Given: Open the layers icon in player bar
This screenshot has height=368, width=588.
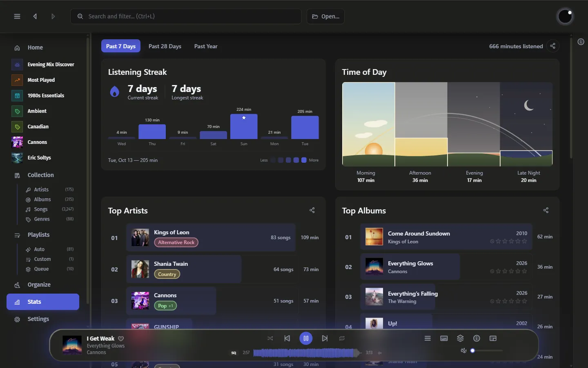Looking at the screenshot, I should [x=460, y=338].
